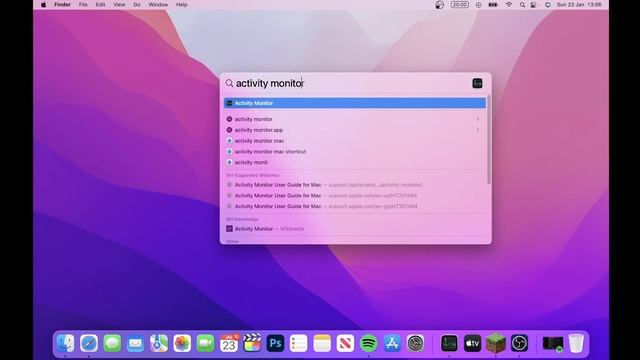640x360 pixels.
Task: Choose 'activity monitor mac shortcut' suggestion
Action: [355, 151]
